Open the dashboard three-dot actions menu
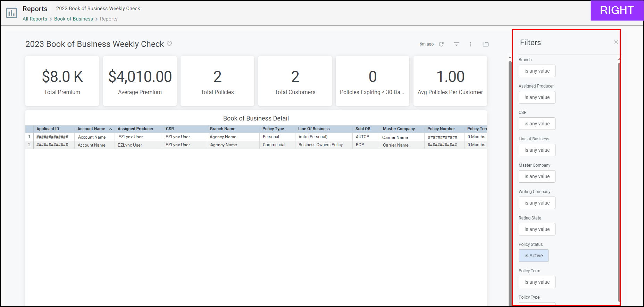Viewport: 644px width, 307px height. pyautogui.click(x=470, y=44)
